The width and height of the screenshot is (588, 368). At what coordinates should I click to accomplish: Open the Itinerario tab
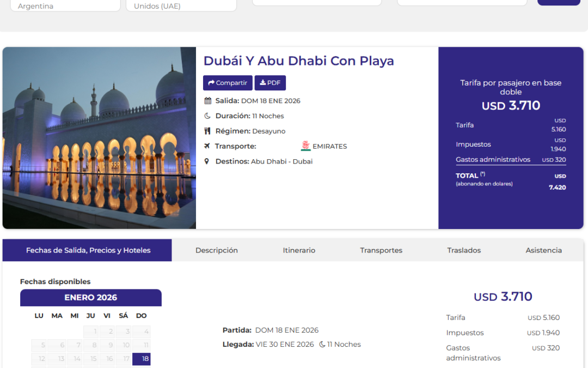(x=299, y=250)
